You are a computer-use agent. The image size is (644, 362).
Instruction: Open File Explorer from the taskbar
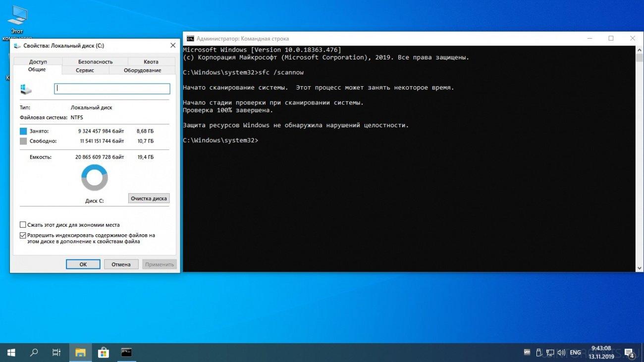pos(80,353)
